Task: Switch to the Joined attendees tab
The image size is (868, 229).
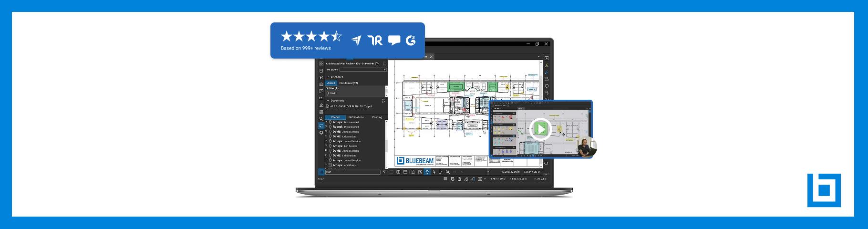Action: [331, 83]
